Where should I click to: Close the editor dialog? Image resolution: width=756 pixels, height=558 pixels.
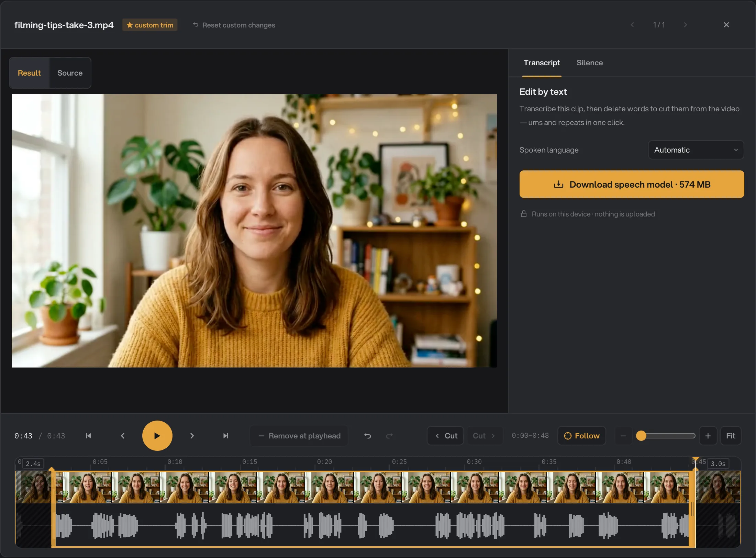(726, 25)
